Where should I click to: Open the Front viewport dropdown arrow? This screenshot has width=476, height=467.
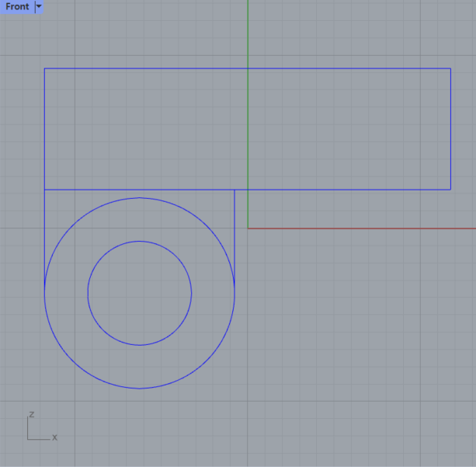(39, 6)
